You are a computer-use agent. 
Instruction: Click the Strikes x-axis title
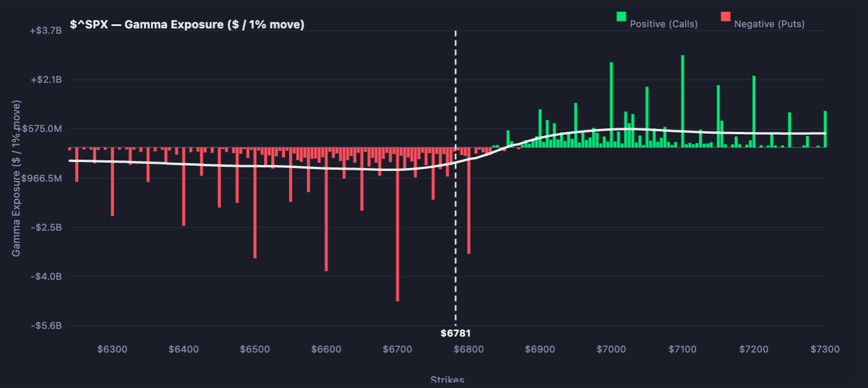(447, 380)
